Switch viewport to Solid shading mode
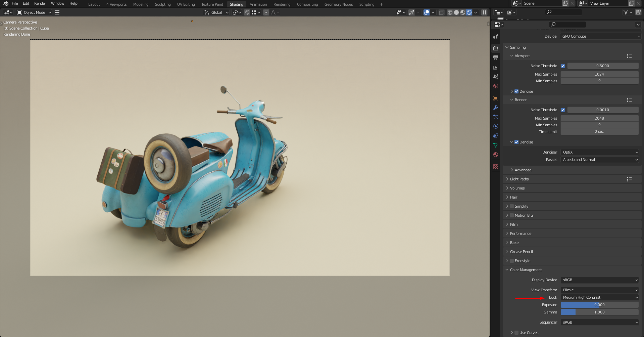Viewport: 644px width, 337px height. [x=456, y=12]
